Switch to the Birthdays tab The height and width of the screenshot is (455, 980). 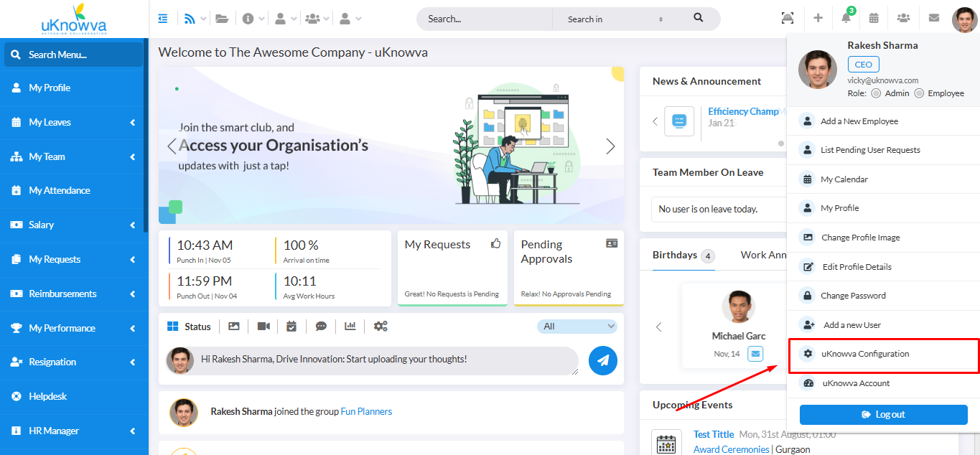pos(683,255)
